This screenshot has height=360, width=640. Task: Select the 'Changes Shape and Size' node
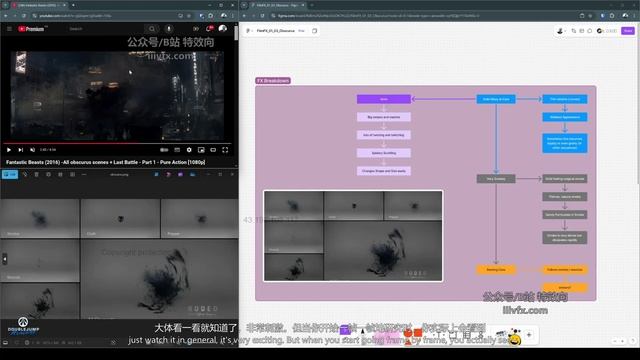tap(384, 171)
